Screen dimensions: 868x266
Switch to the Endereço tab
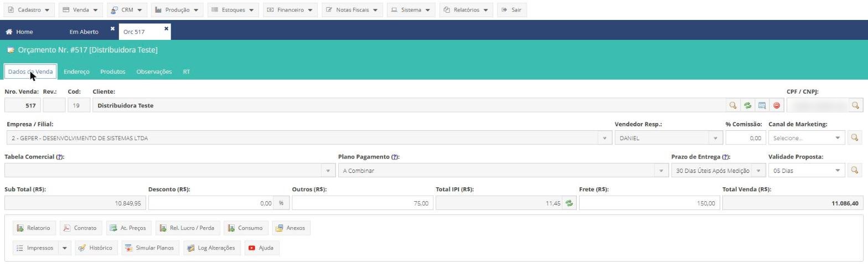tap(76, 71)
